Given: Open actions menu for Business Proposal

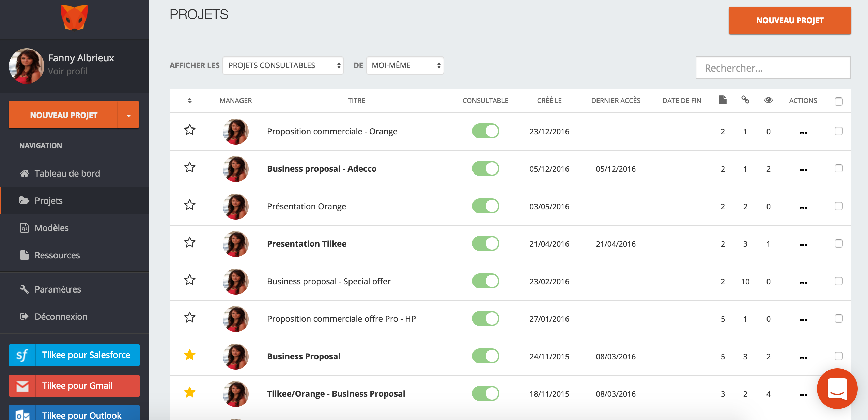Looking at the screenshot, I should pyautogui.click(x=803, y=358).
